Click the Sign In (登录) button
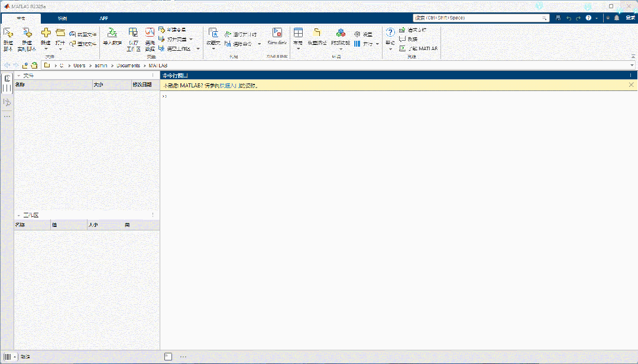638x364 pixels. coord(630,18)
